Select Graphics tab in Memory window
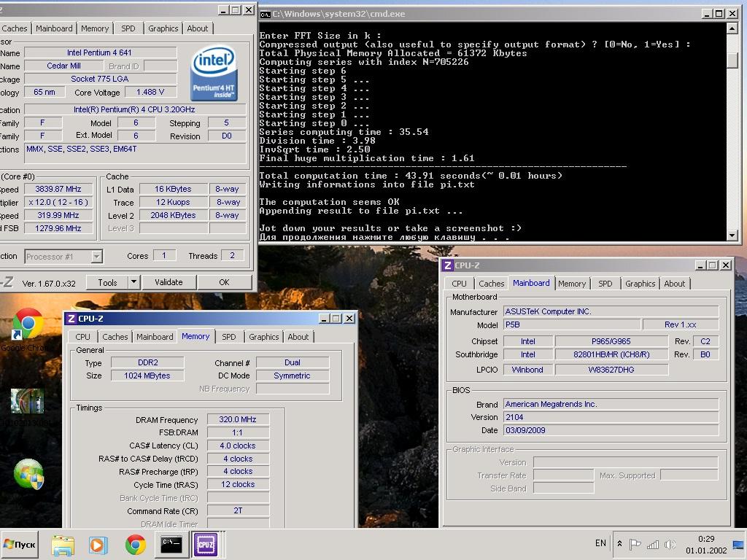The image size is (747, 560). [263, 337]
